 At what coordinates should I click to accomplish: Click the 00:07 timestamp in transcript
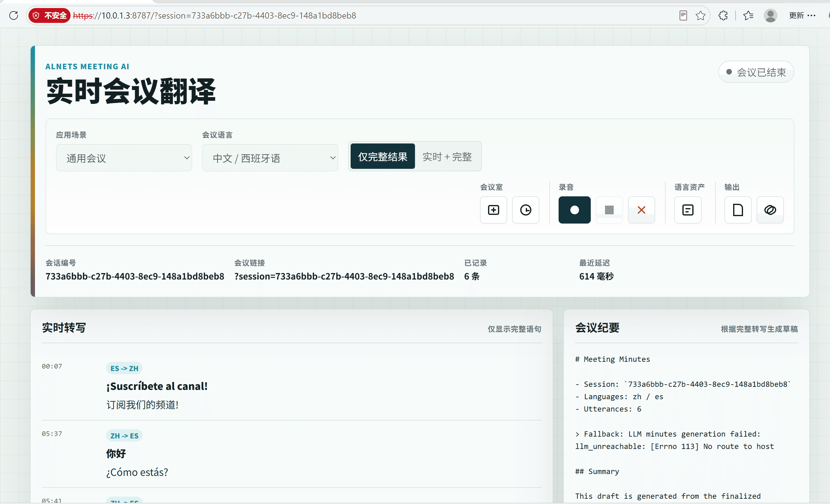tap(52, 366)
